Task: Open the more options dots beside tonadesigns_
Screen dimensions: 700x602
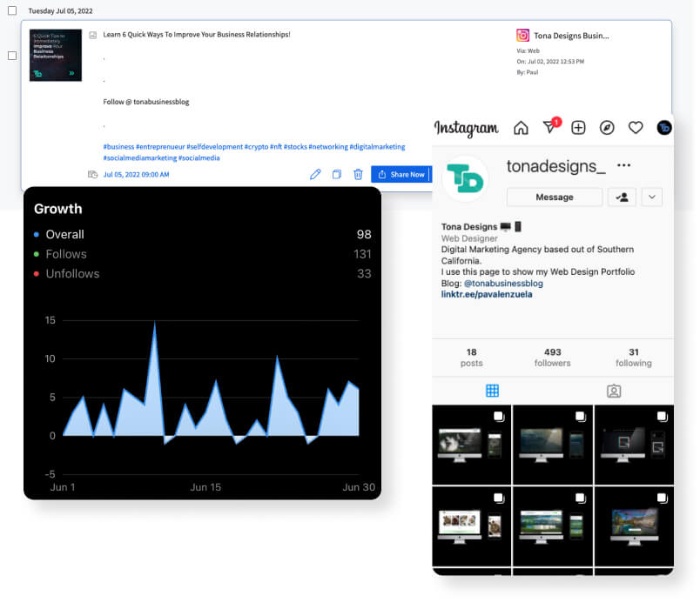Action: [623, 165]
